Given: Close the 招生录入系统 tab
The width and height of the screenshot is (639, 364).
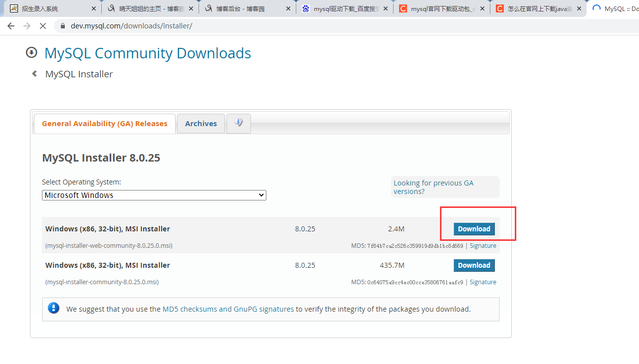Looking at the screenshot, I should click(94, 8).
